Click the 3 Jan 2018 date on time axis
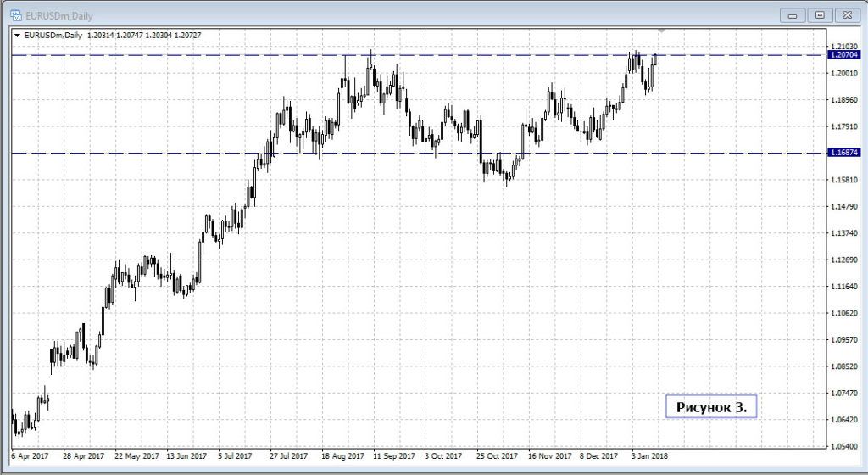 pos(648,455)
